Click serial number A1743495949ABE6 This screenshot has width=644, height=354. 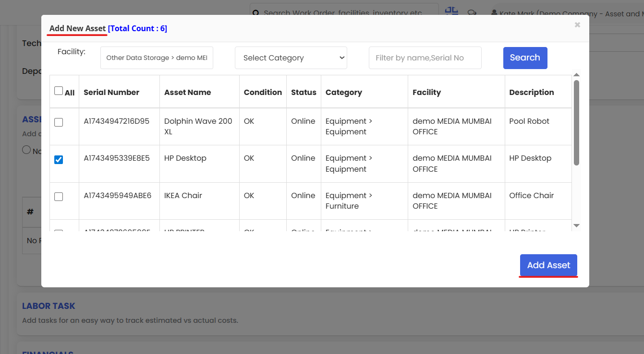tap(118, 196)
